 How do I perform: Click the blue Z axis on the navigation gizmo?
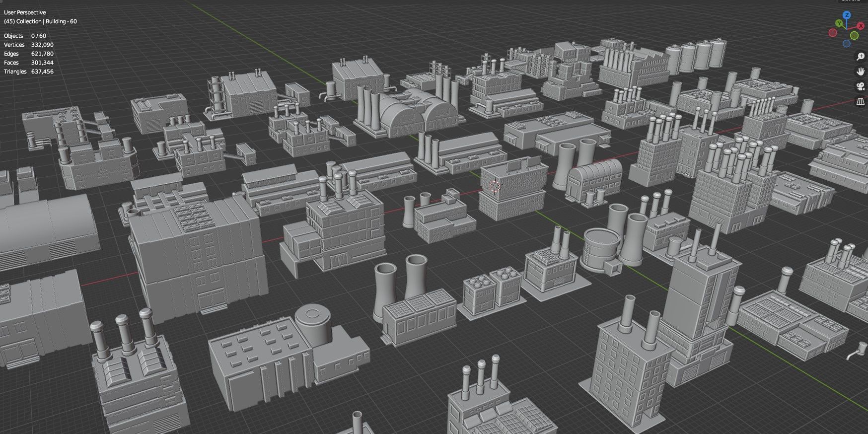[x=847, y=15]
